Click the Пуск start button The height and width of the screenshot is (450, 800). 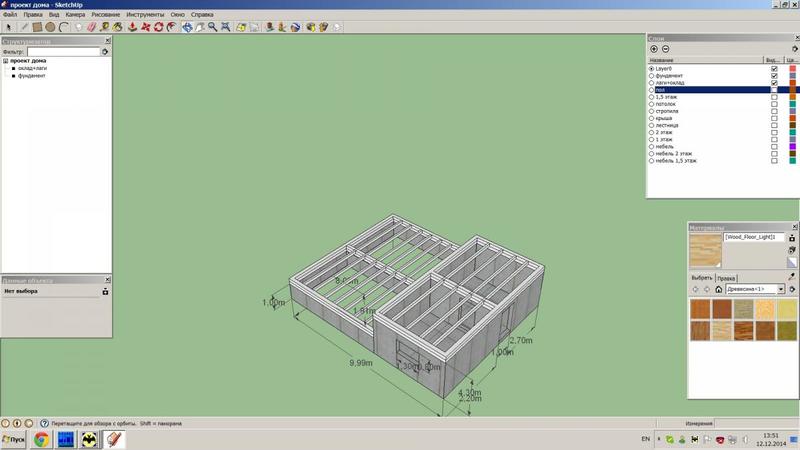click(x=16, y=439)
